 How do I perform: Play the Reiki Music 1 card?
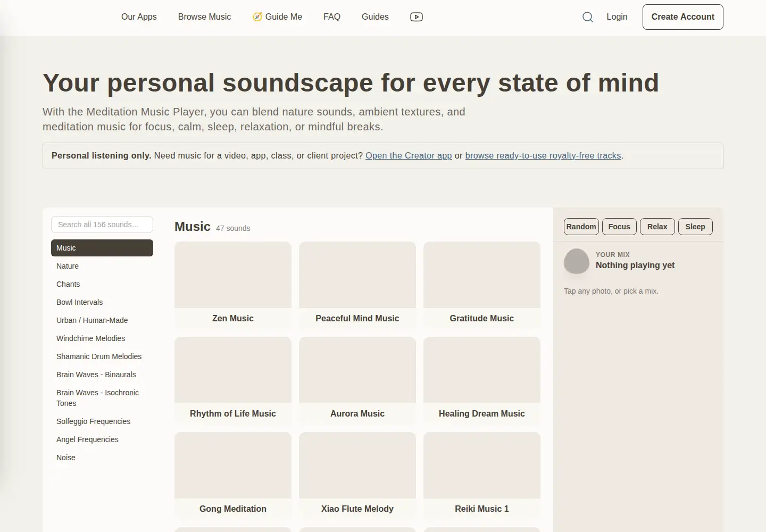pyautogui.click(x=482, y=476)
